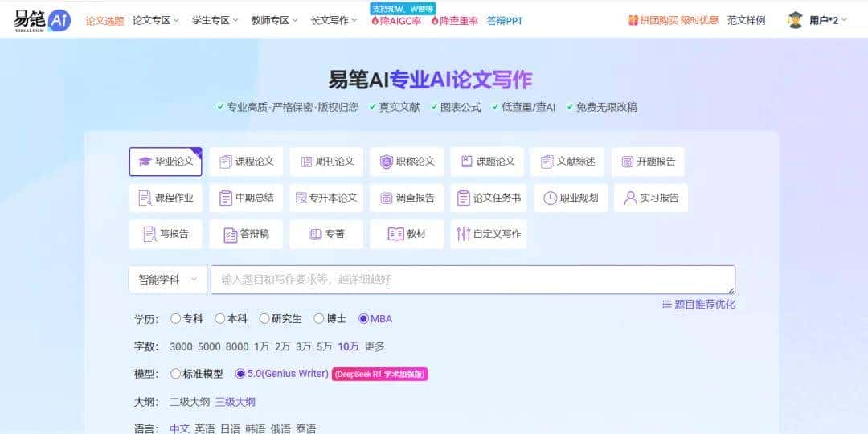Open 降查重率 in the navigation

(x=454, y=20)
